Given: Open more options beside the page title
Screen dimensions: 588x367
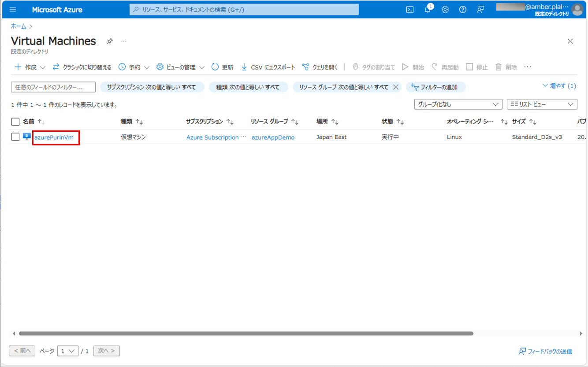Looking at the screenshot, I should click(x=124, y=41).
